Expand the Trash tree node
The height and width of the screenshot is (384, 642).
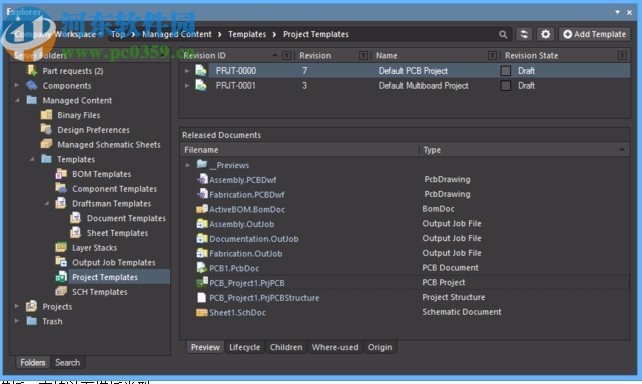coord(17,321)
